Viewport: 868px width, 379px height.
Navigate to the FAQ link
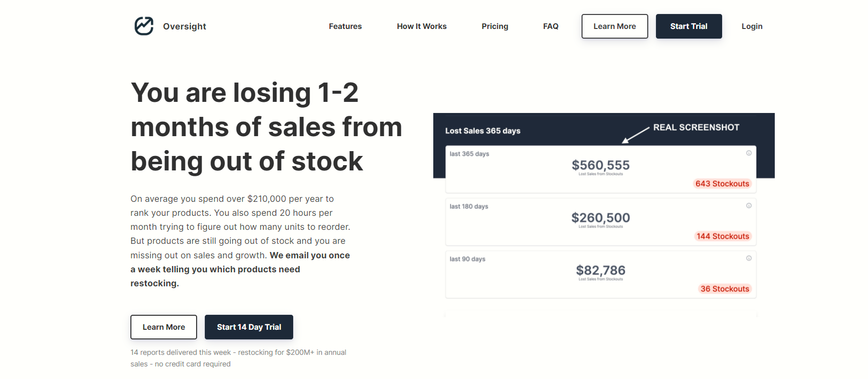550,27
